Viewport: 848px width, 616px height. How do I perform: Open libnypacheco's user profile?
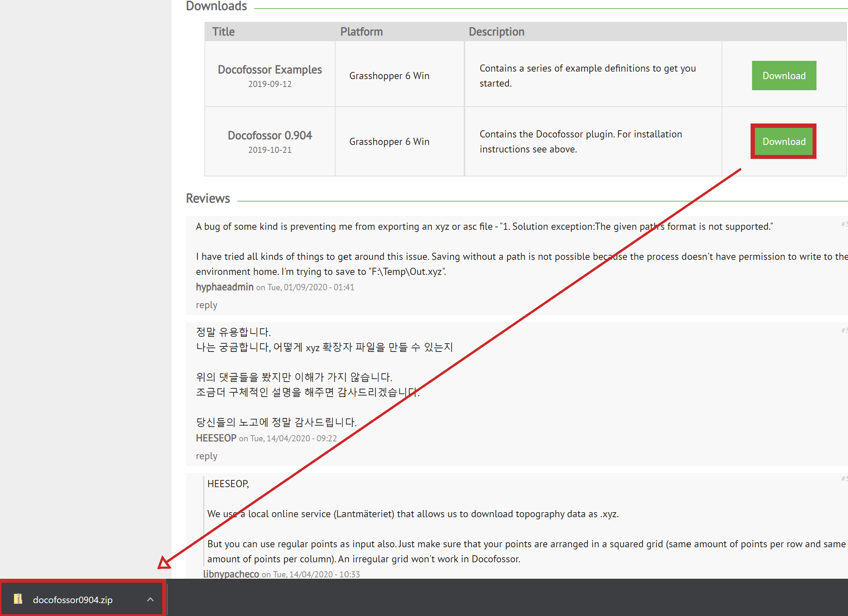[231, 574]
